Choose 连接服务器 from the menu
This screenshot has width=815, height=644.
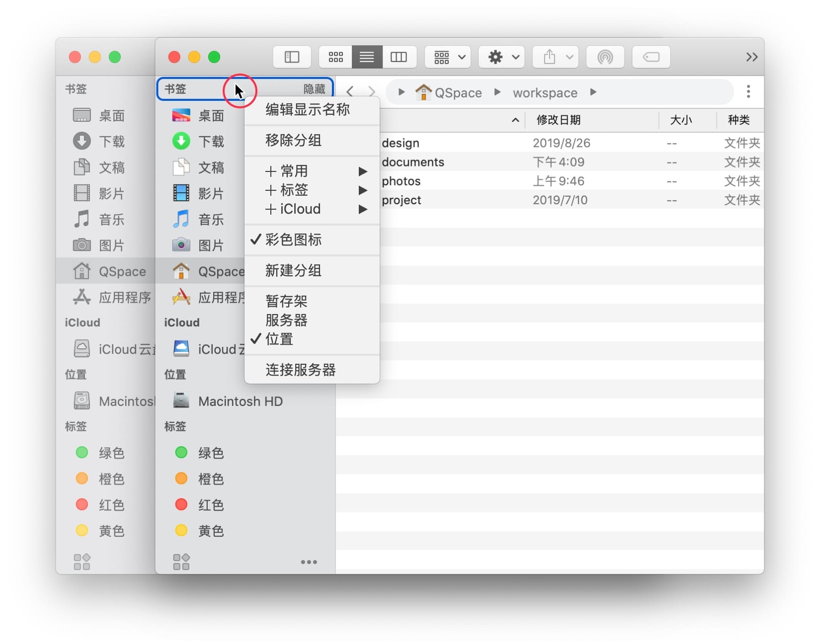click(x=300, y=370)
